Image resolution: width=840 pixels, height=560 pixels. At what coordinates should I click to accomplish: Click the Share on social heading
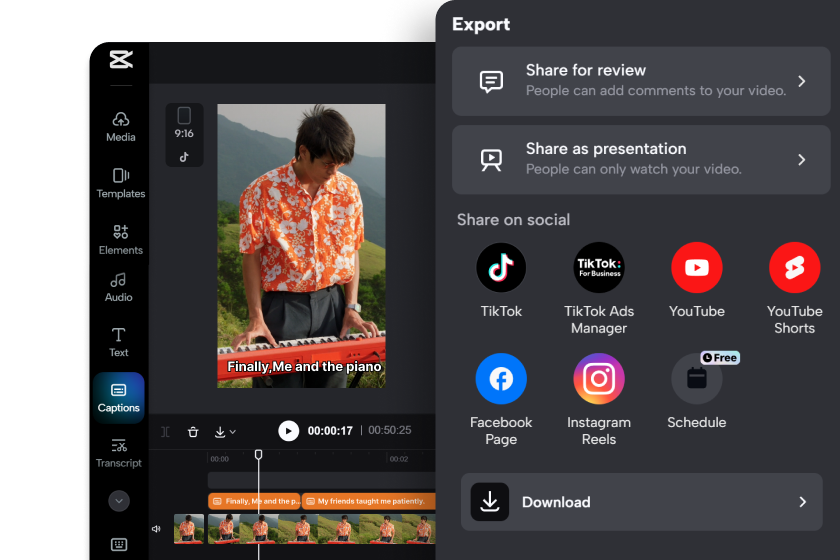(x=513, y=220)
